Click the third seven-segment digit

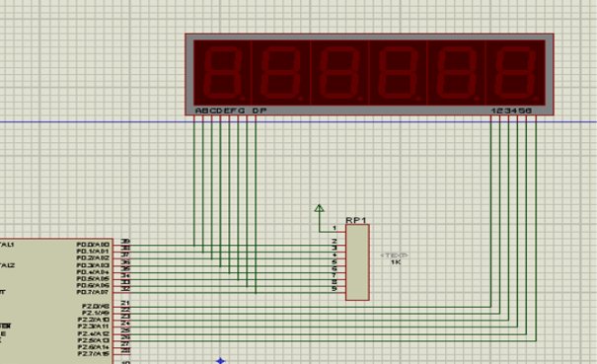[340, 73]
